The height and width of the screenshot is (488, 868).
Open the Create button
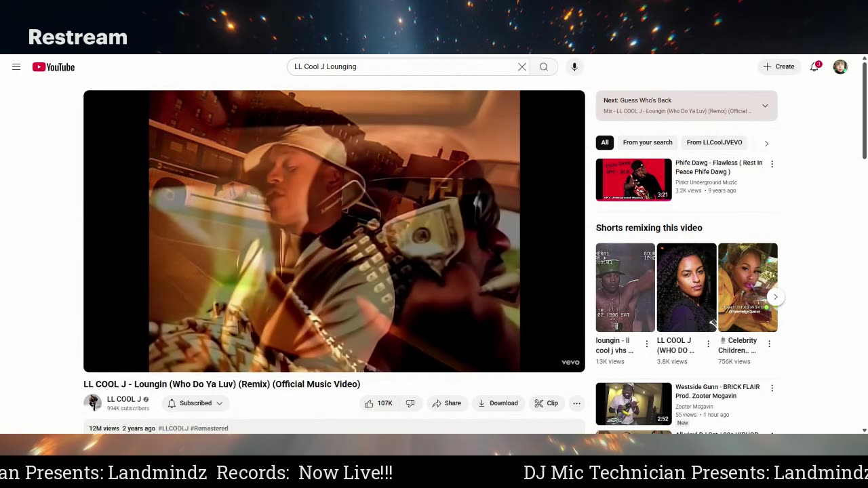(778, 67)
